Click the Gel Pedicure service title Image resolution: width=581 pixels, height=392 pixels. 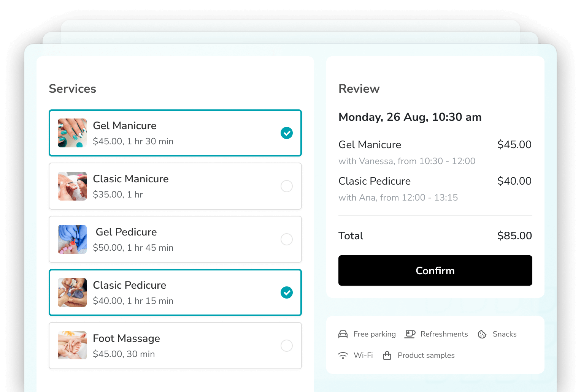[126, 232]
